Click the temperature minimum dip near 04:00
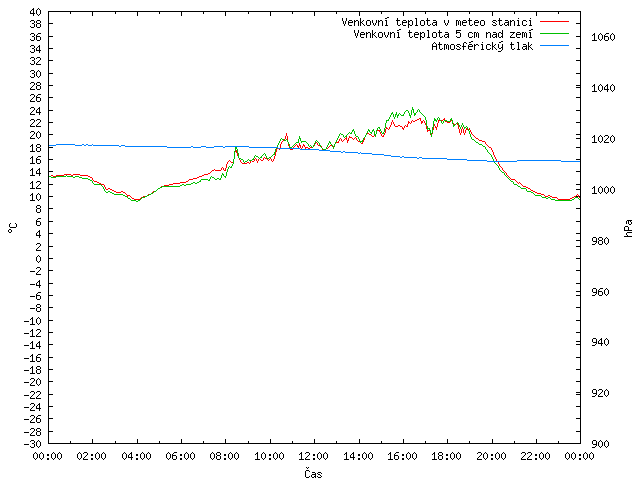The image size is (640, 480). tap(137, 200)
